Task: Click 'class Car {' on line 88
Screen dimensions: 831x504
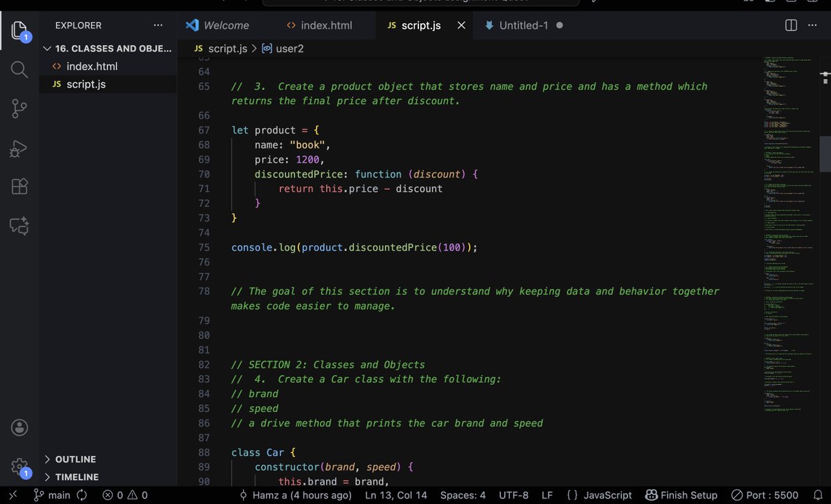Action: [x=263, y=452]
